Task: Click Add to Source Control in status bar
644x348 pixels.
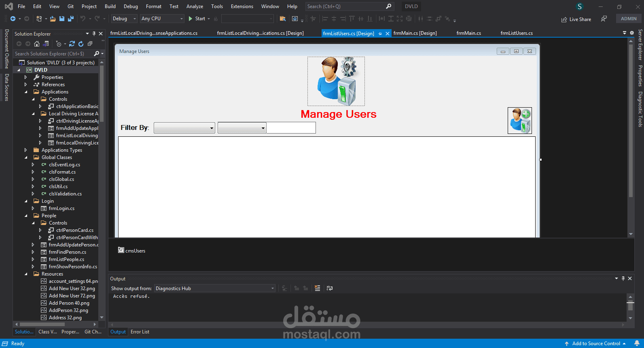Action: pos(596,344)
